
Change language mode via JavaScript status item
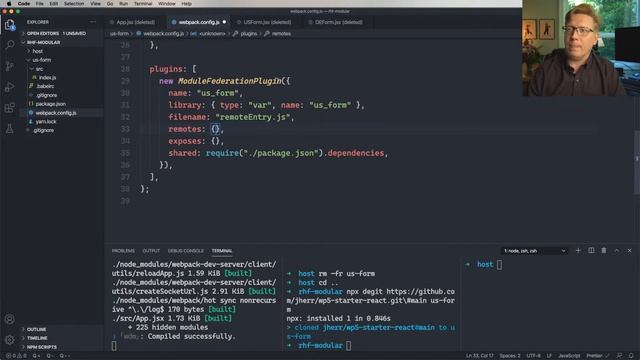(x=569, y=356)
